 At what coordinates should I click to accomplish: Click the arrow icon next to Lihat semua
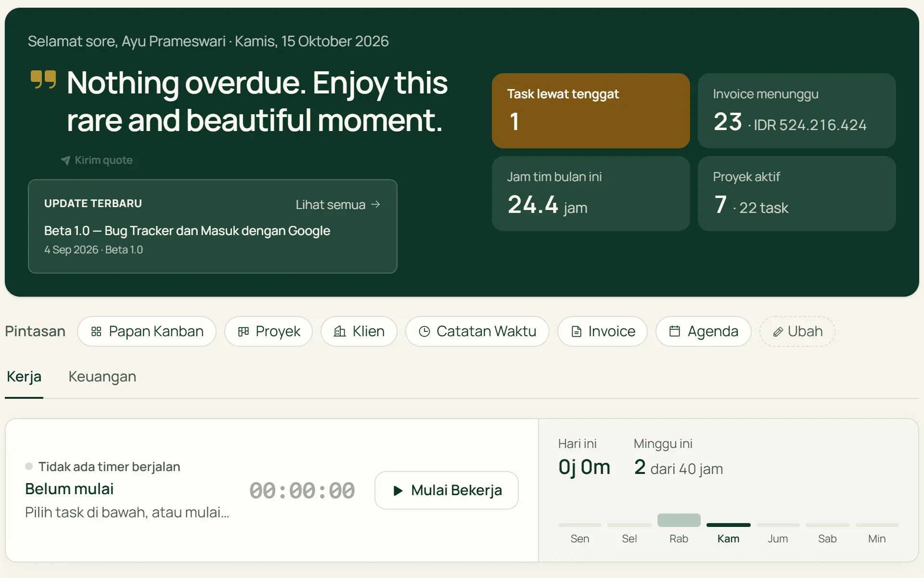376,205
